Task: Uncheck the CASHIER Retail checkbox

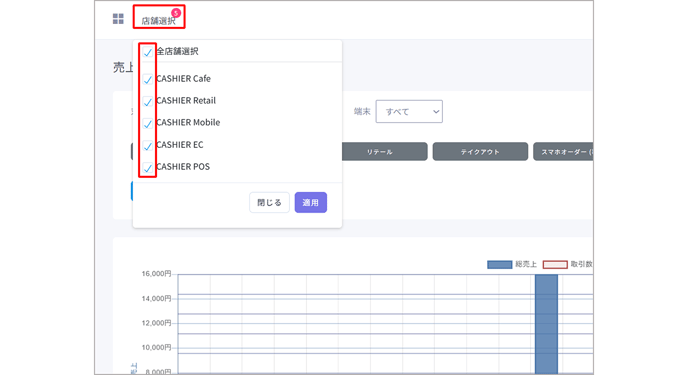Action: click(148, 102)
